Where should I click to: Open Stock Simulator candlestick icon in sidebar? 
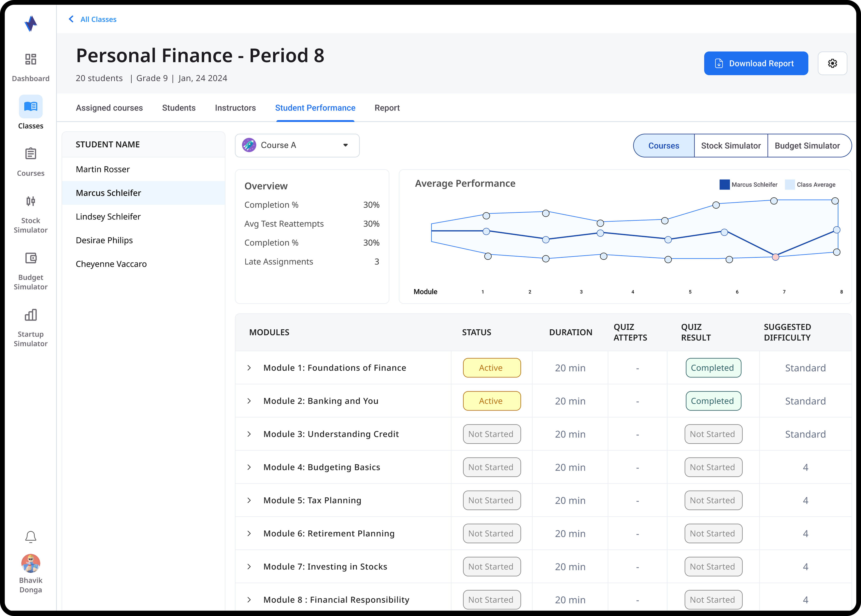click(30, 201)
